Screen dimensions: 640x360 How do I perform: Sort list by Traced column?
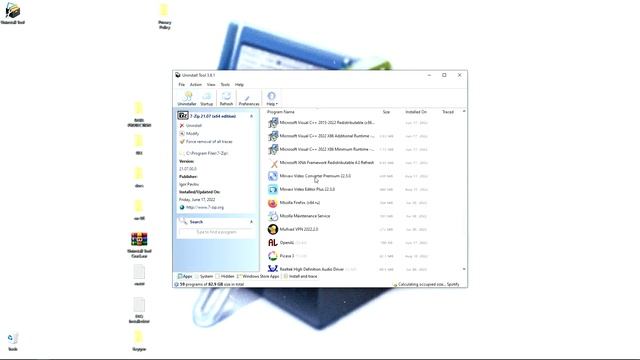(x=448, y=112)
